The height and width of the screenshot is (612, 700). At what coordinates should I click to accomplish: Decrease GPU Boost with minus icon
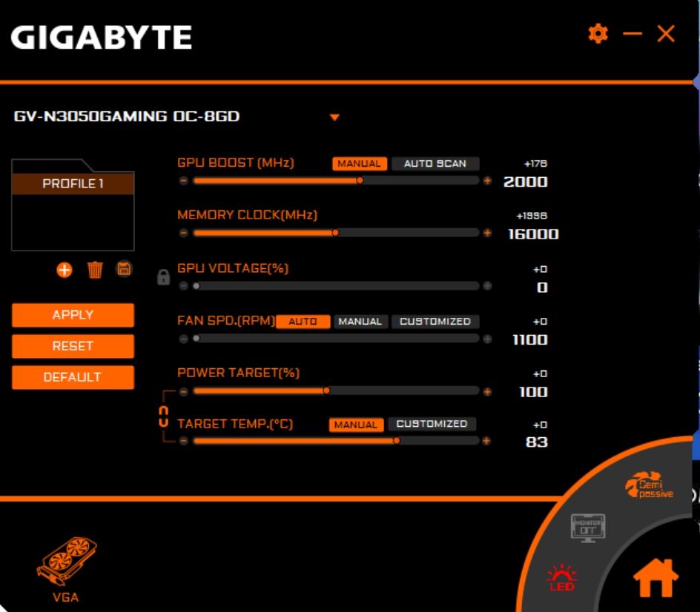pyautogui.click(x=183, y=181)
